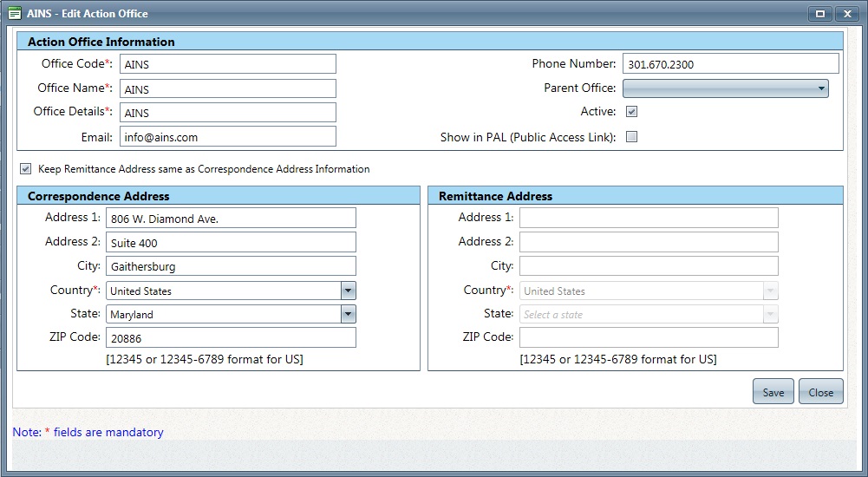Click the Correspondence ZIP Code field
The width and height of the screenshot is (868, 477).
tap(231, 337)
